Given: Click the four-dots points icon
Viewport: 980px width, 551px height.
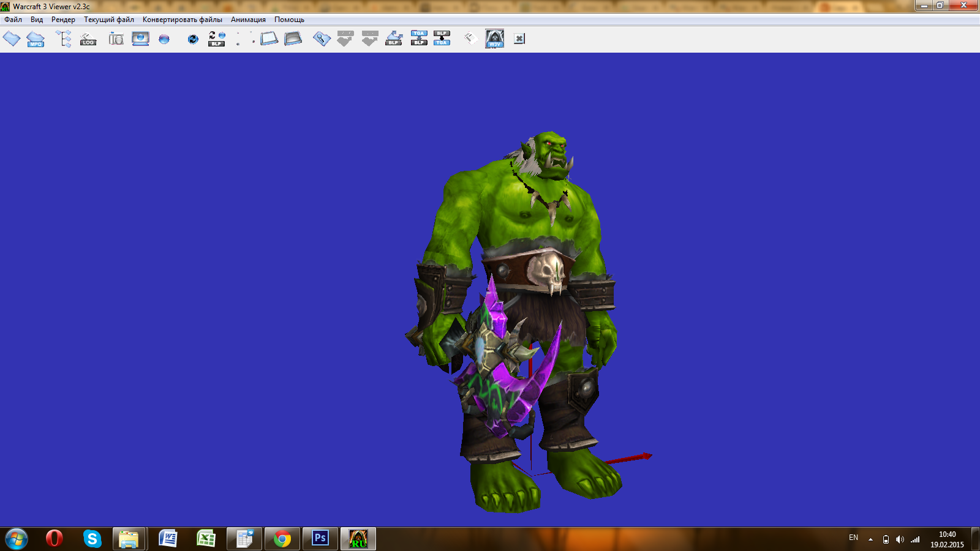Looking at the screenshot, I should coord(245,39).
